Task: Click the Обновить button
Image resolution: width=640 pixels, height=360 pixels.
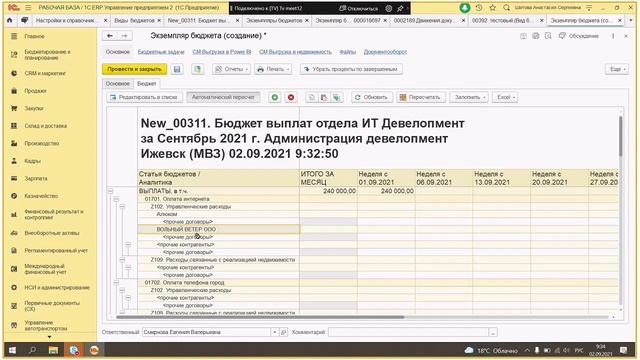Action: tap(371, 97)
